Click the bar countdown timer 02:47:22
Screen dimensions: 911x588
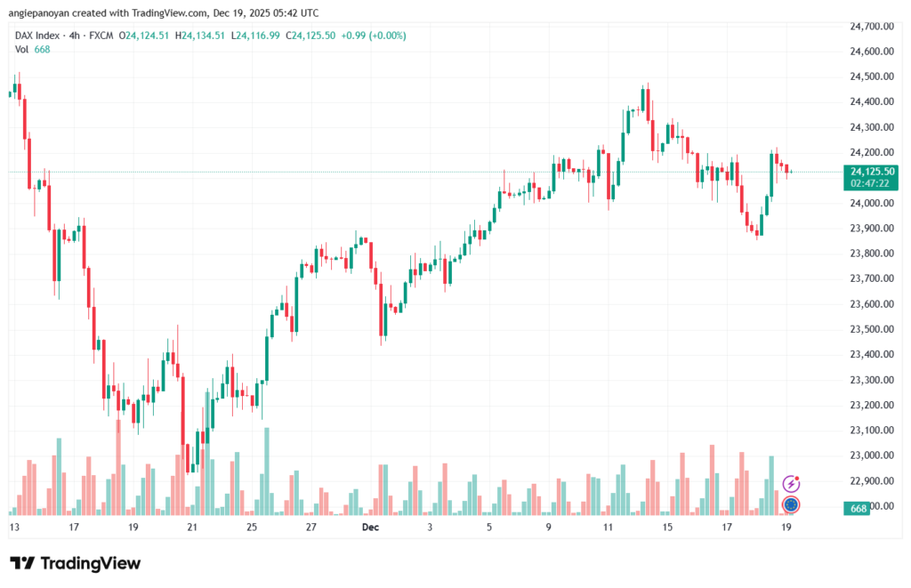[x=872, y=182]
